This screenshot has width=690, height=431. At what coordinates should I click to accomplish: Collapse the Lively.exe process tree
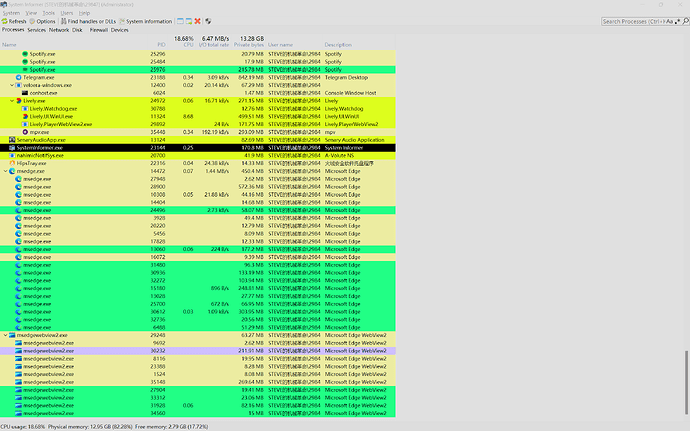(12, 101)
